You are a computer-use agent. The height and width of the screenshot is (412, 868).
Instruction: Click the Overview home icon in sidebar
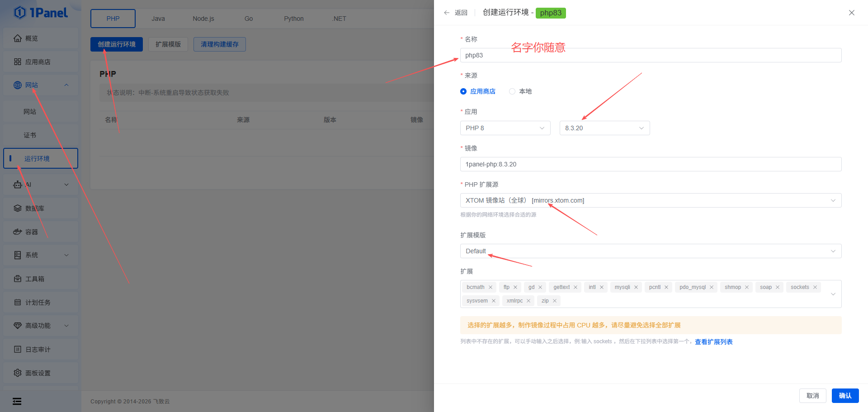pyautogui.click(x=18, y=38)
